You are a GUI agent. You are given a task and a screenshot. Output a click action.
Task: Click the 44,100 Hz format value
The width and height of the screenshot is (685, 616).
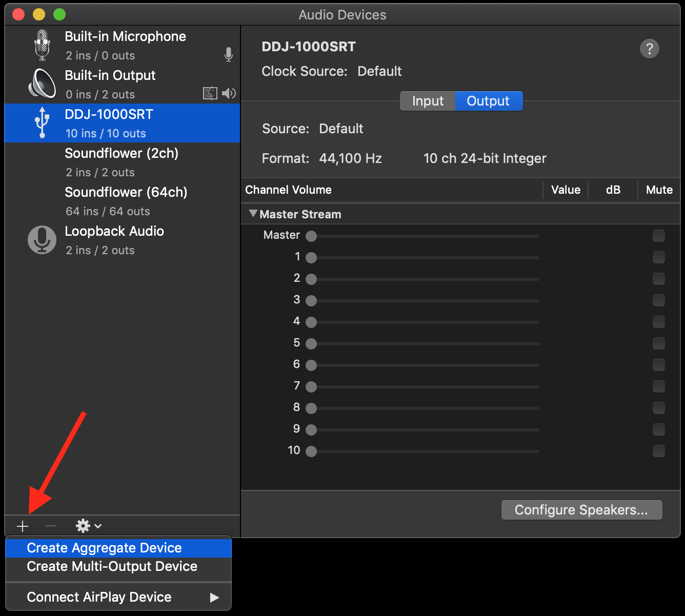[x=350, y=158]
